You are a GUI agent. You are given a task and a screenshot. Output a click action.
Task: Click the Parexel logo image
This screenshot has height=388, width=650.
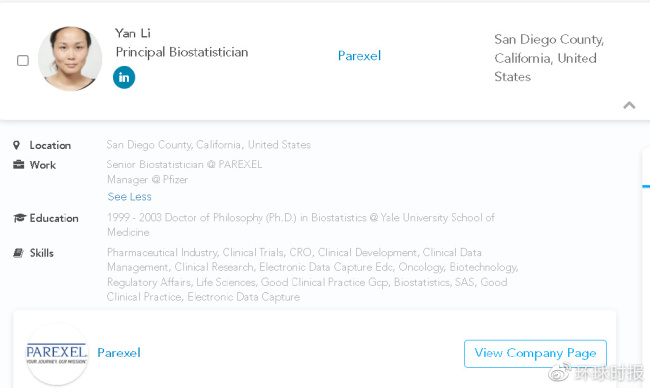click(57, 354)
